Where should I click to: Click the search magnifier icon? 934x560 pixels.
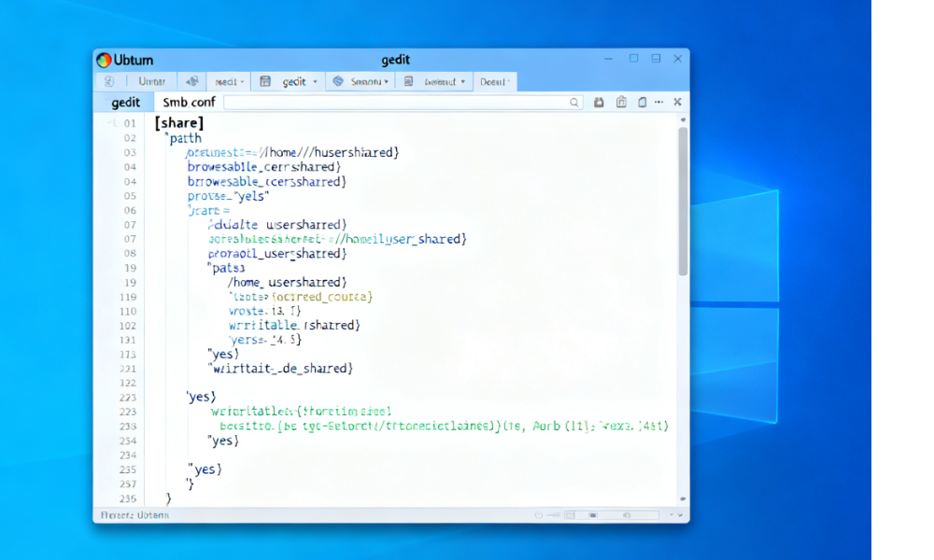click(x=575, y=103)
